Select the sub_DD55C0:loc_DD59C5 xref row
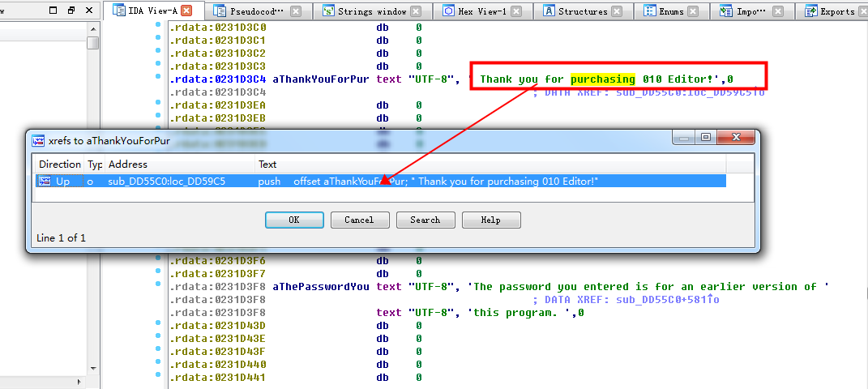The width and height of the screenshot is (868, 389). (x=381, y=181)
